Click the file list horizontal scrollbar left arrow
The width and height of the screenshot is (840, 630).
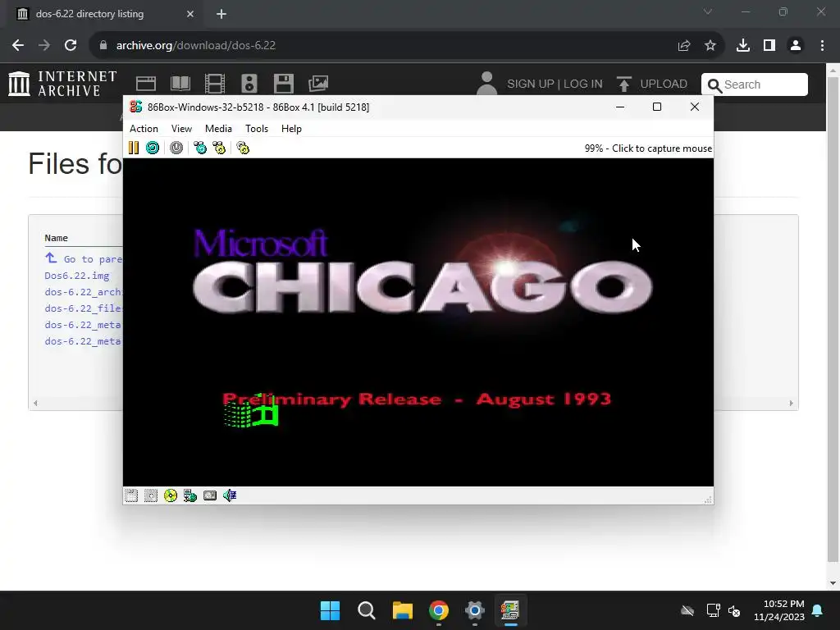coord(35,404)
